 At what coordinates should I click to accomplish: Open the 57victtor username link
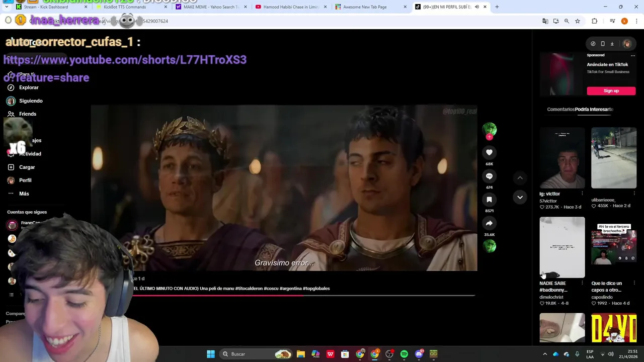pyautogui.click(x=548, y=201)
